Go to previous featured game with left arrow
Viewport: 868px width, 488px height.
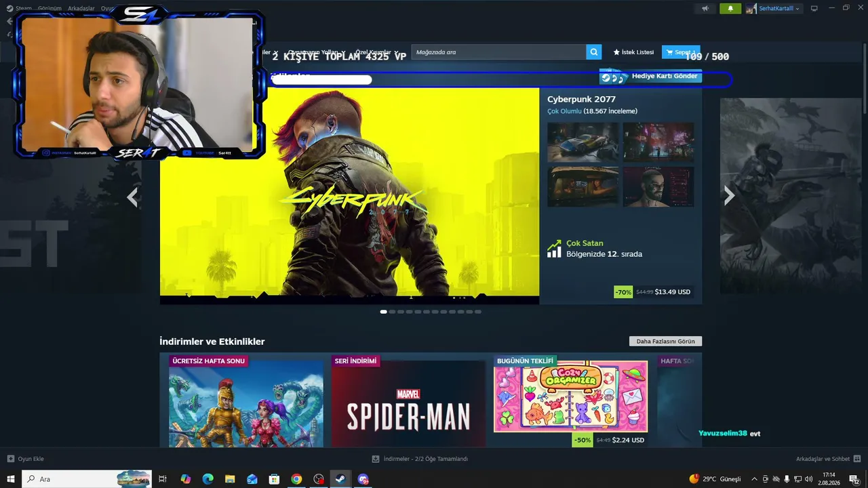pyautogui.click(x=132, y=197)
